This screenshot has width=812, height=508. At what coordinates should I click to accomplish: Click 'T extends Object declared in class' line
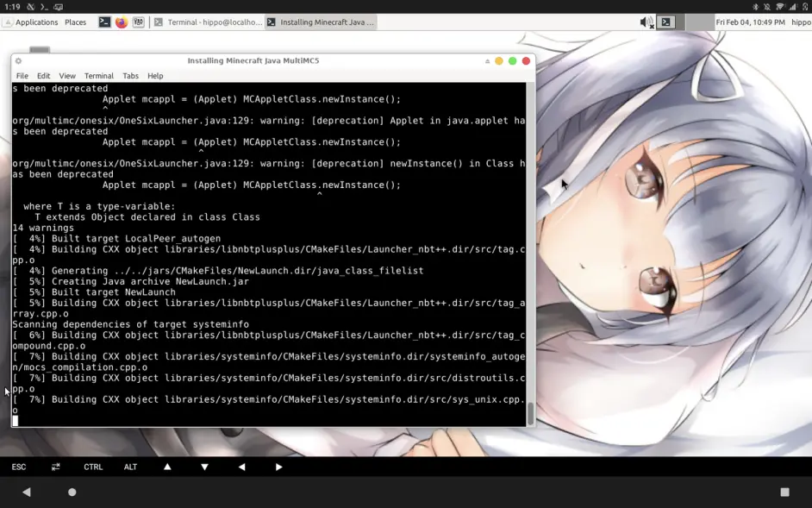tap(147, 217)
